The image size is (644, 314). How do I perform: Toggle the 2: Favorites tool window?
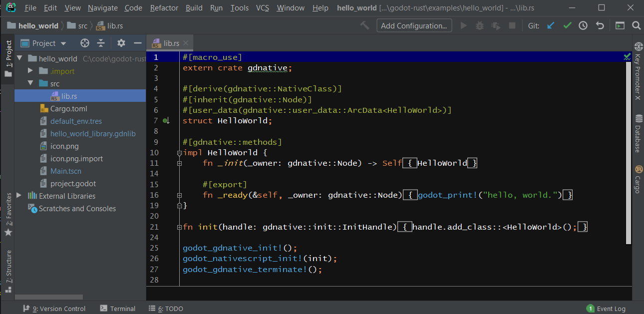click(8, 215)
